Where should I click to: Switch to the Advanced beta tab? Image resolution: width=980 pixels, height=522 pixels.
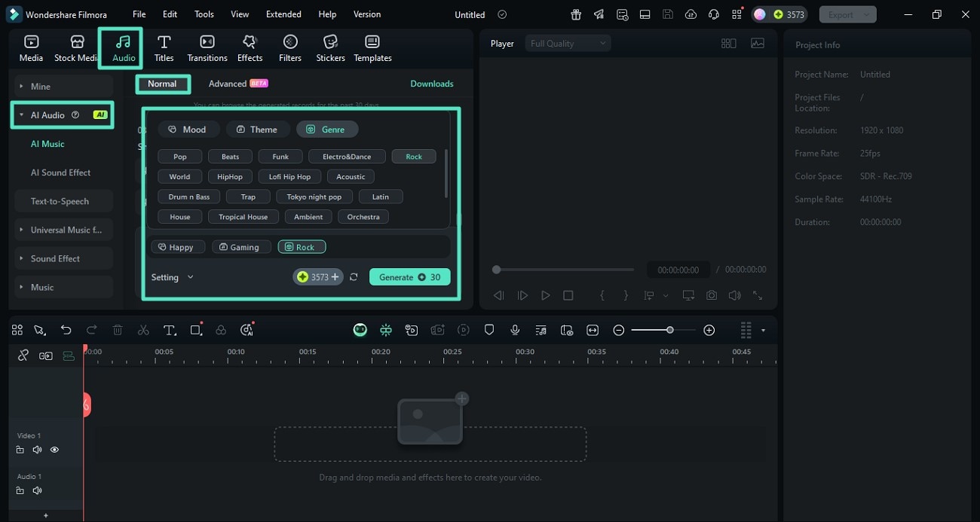[237, 84]
